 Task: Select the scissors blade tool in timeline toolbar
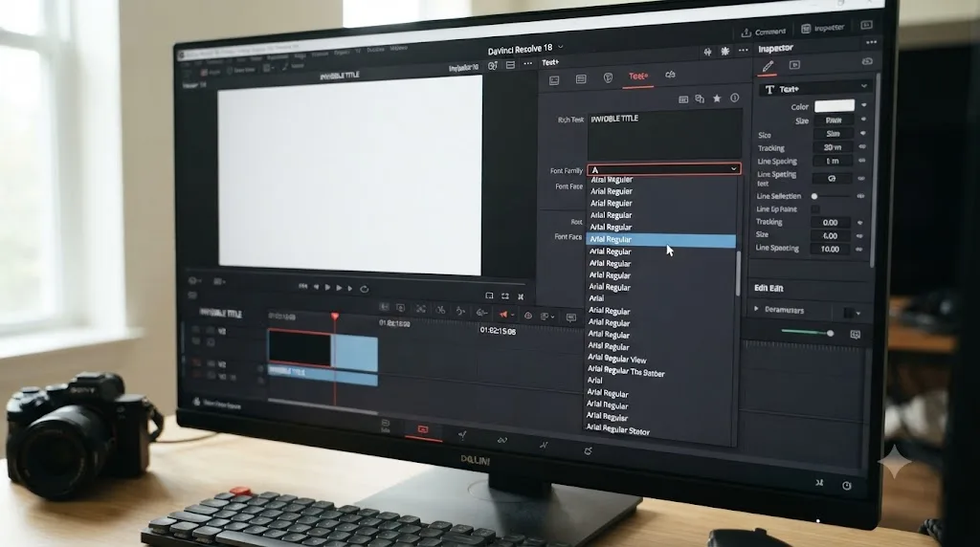pos(440,310)
